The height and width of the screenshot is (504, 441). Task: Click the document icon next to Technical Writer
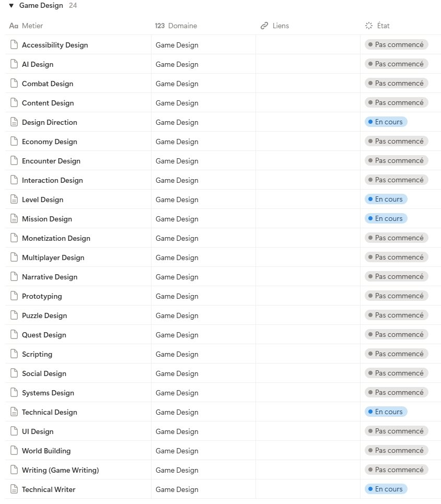coord(15,489)
